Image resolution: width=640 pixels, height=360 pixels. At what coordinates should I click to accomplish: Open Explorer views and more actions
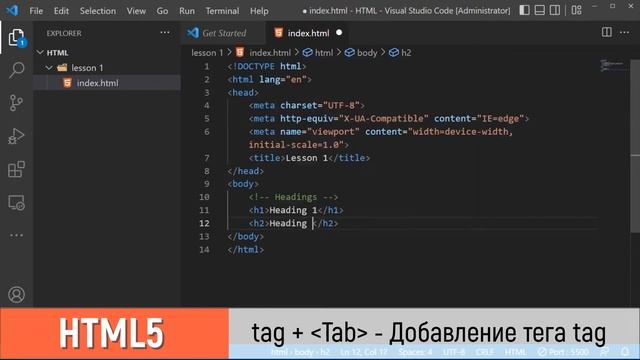pos(165,33)
